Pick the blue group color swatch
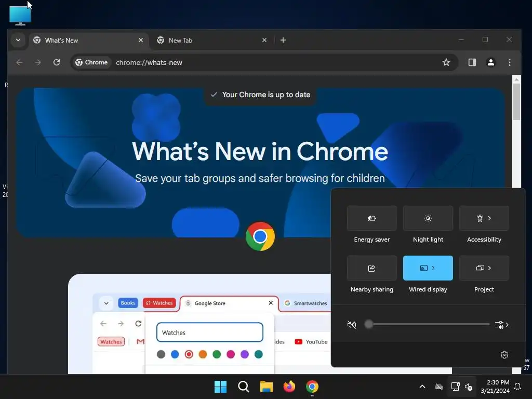The image size is (532, 399). click(x=175, y=354)
